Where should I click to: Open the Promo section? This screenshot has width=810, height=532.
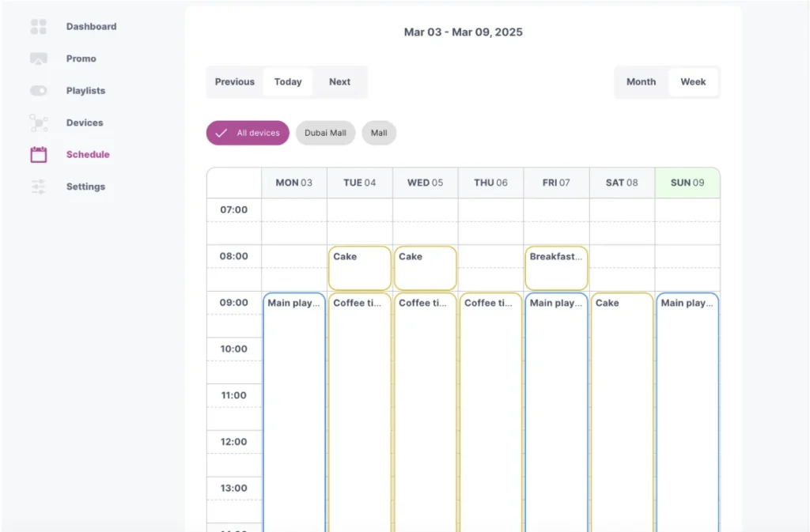coord(81,58)
